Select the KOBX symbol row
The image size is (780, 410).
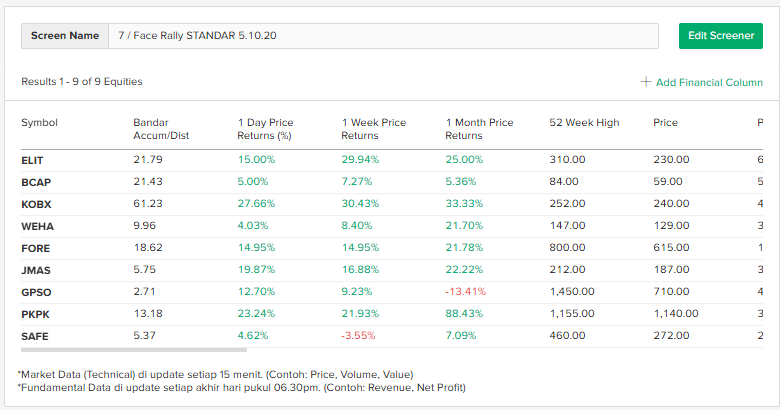click(x=35, y=204)
